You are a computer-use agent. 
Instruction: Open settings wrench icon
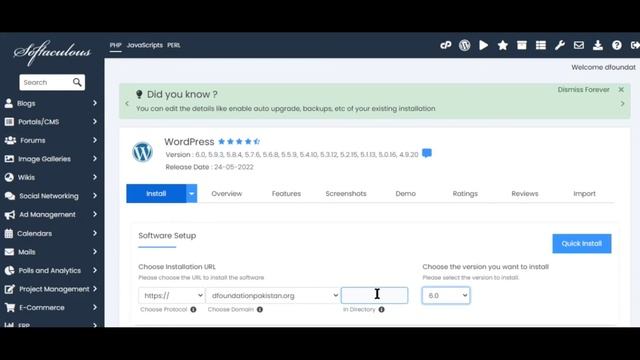pos(560,45)
